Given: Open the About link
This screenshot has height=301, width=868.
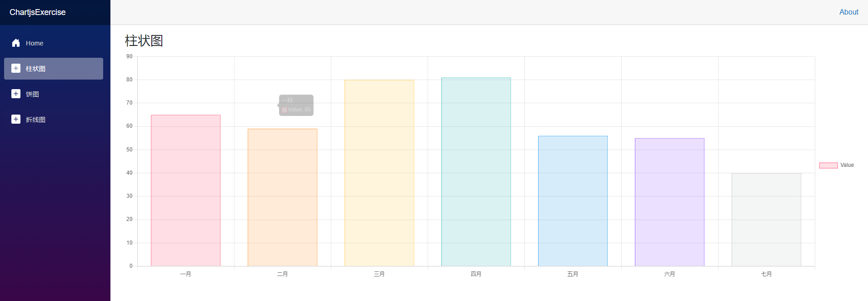Looking at the screenshot, I should [x=848, y=12].
